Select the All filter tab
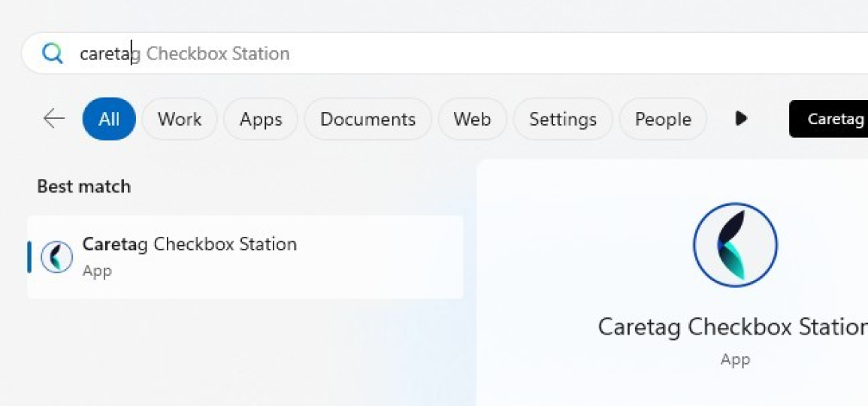 pyautogui.click(x=109, y=119)
